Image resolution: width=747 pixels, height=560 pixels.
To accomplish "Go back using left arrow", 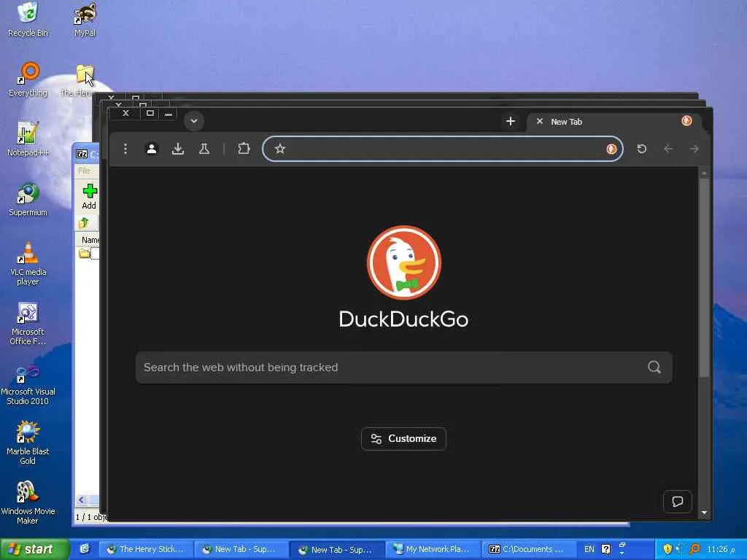I will point(668,149).
